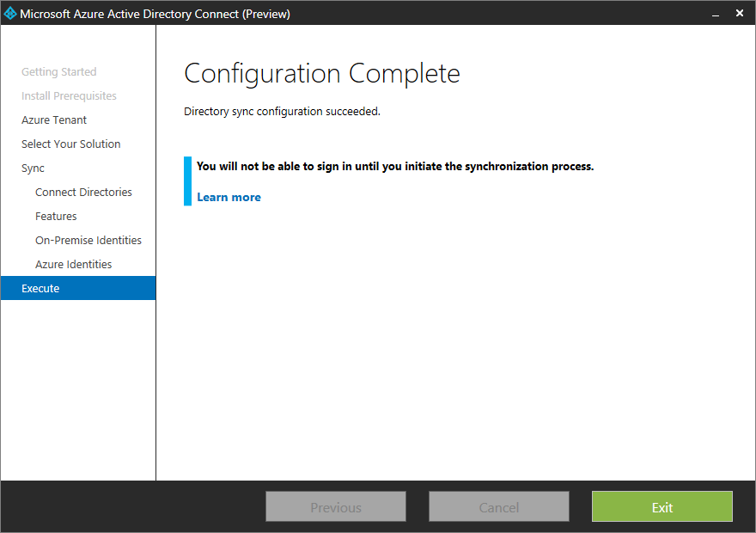Select the Features step
This screenshot has width=756, height=533.
(56, 216)
